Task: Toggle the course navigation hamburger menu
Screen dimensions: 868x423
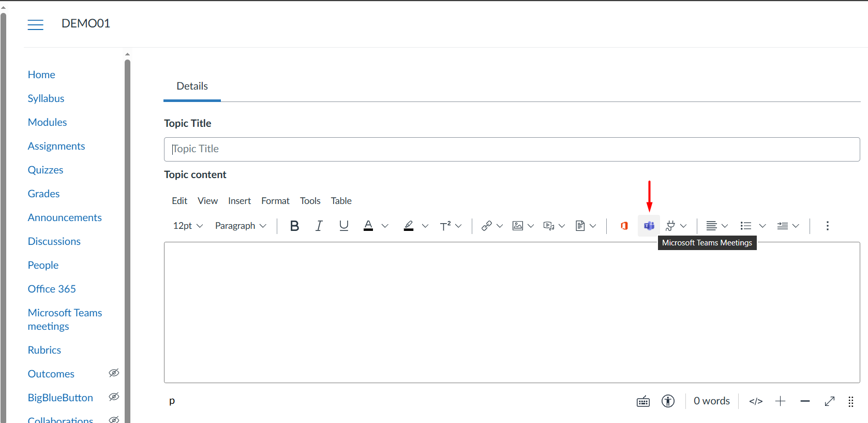Action: tap(36, 24)
